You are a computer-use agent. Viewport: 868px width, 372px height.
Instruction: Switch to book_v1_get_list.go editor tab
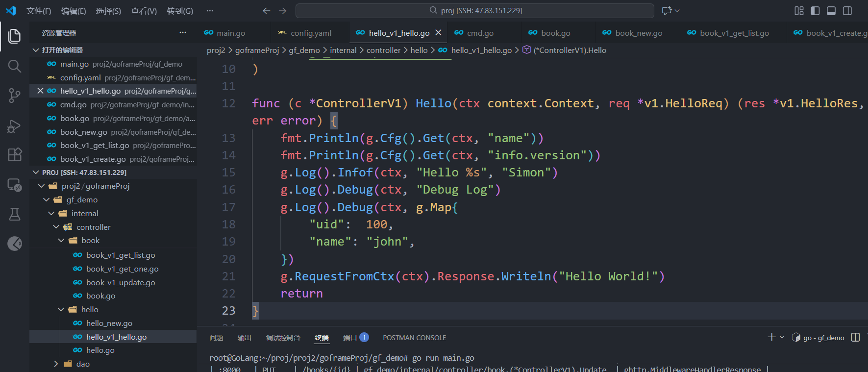tap(734, 33)
